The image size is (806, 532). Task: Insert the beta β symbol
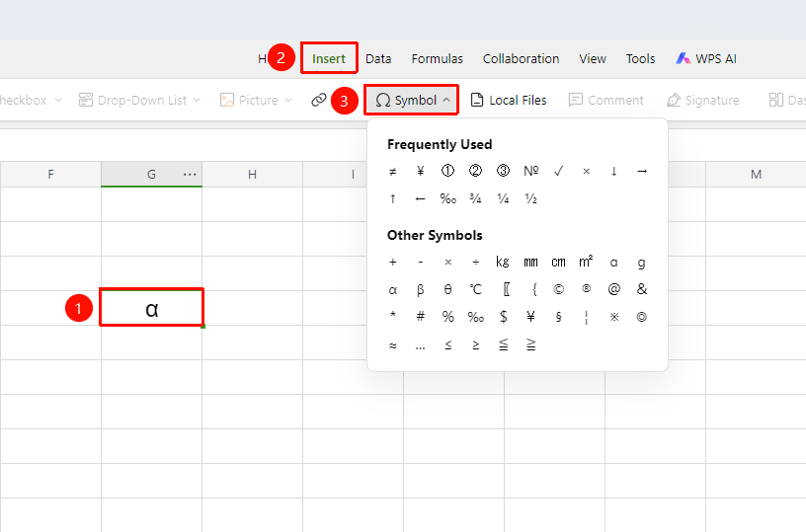tap(421, 290)
